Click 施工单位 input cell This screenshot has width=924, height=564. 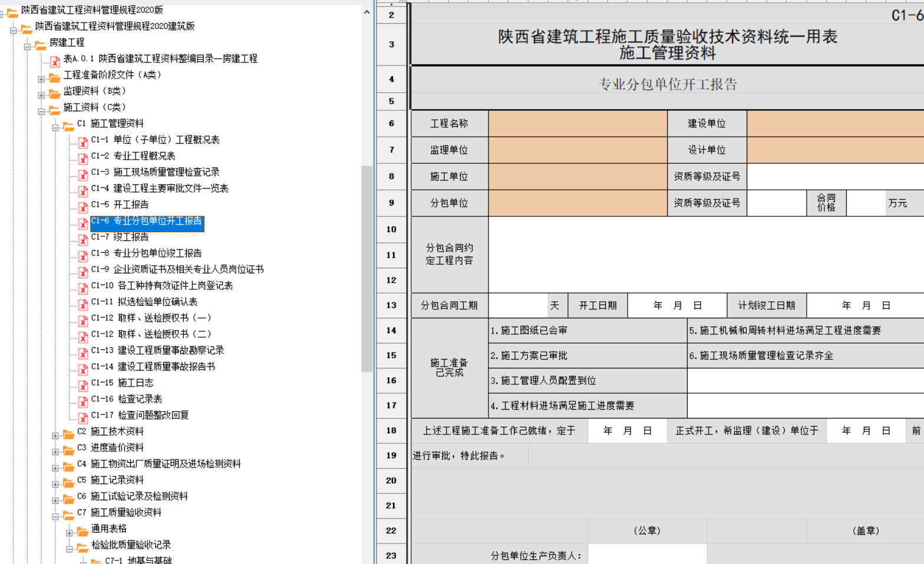coord(577,176)
